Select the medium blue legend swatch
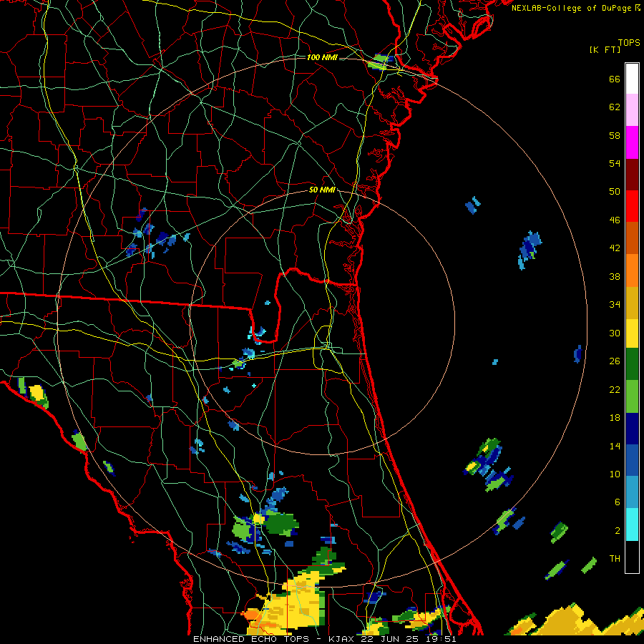 tap(632, 461)
